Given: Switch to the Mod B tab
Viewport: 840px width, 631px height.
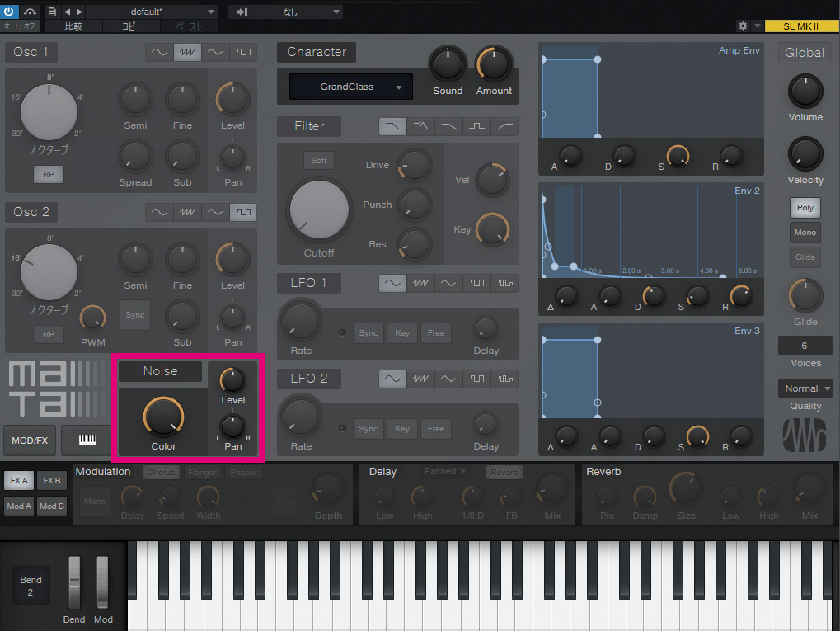Looking at the screenshot, I should (52, 506).
